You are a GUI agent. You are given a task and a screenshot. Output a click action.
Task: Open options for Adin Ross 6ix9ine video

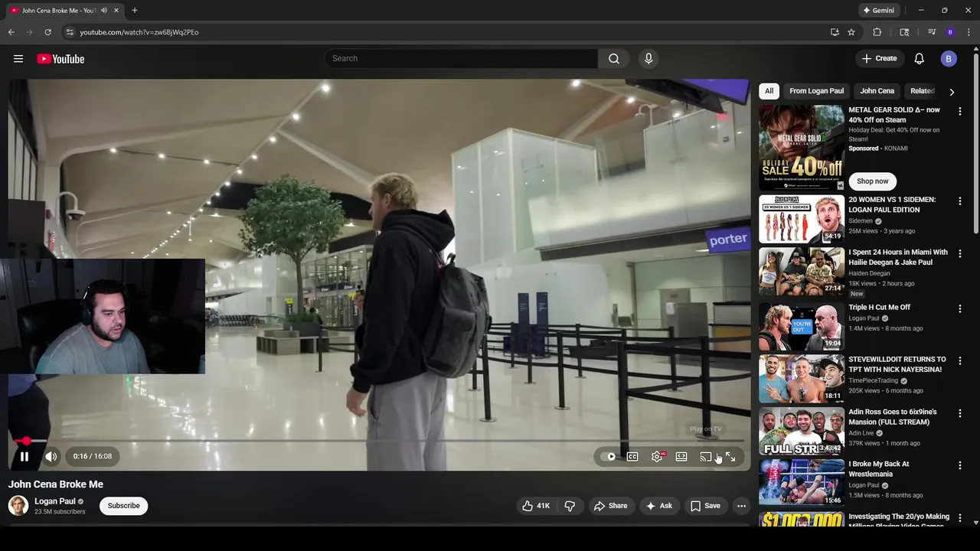959,413
